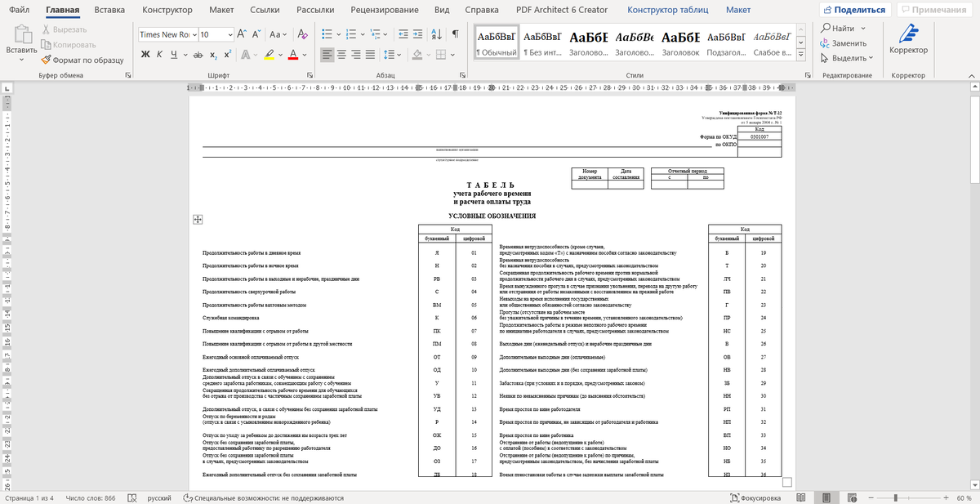980x504 pixels.
Task: Open the font size 10 dropdown
Action: tap(229, 35)
